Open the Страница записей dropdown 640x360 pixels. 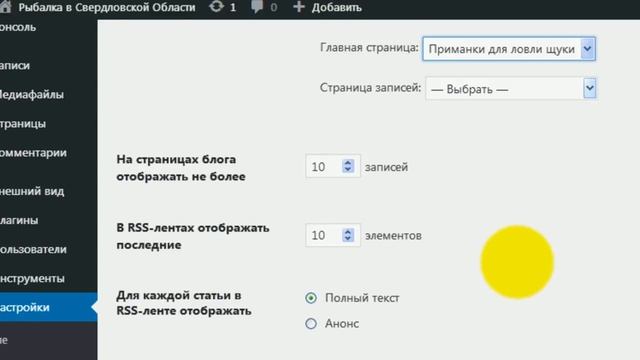coord(511,89)
